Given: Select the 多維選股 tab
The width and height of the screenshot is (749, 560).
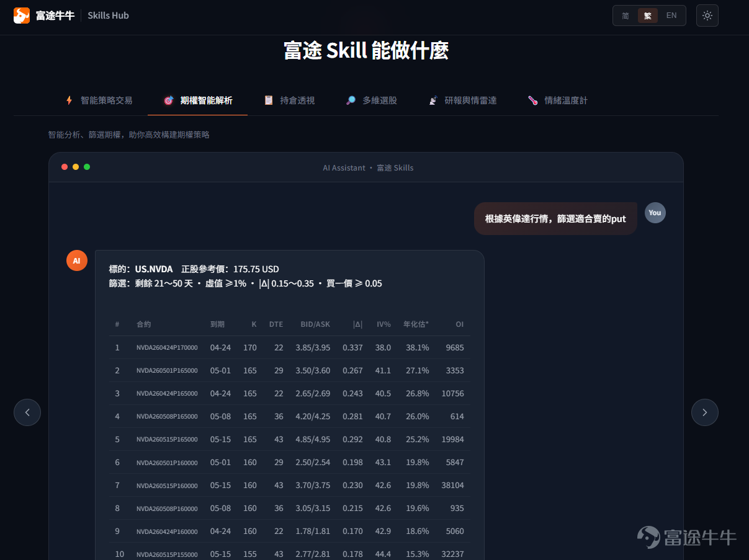Looking at the screenshot, I should click(371, 100).
